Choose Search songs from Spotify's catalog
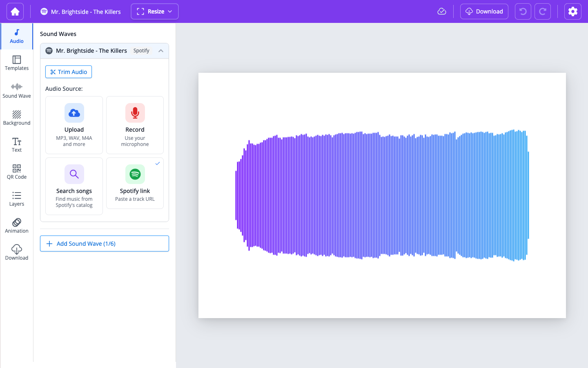Screen dimensions: 588x368 (x=74, y=186)
